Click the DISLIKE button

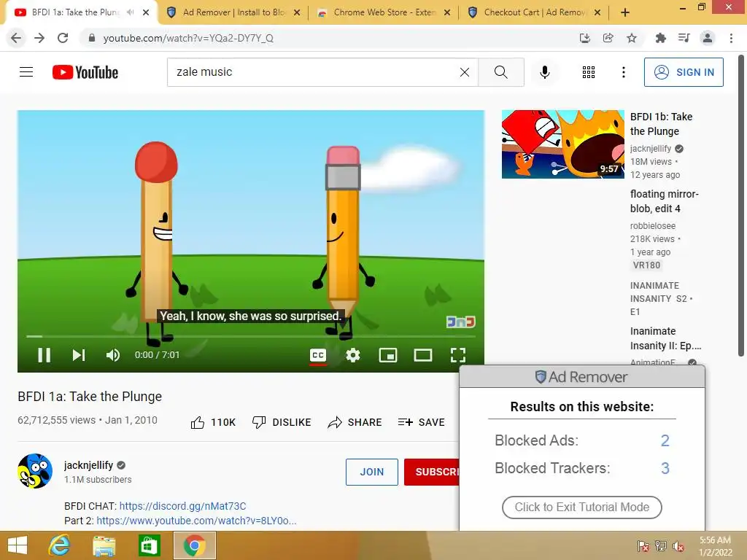pos(282,422)
